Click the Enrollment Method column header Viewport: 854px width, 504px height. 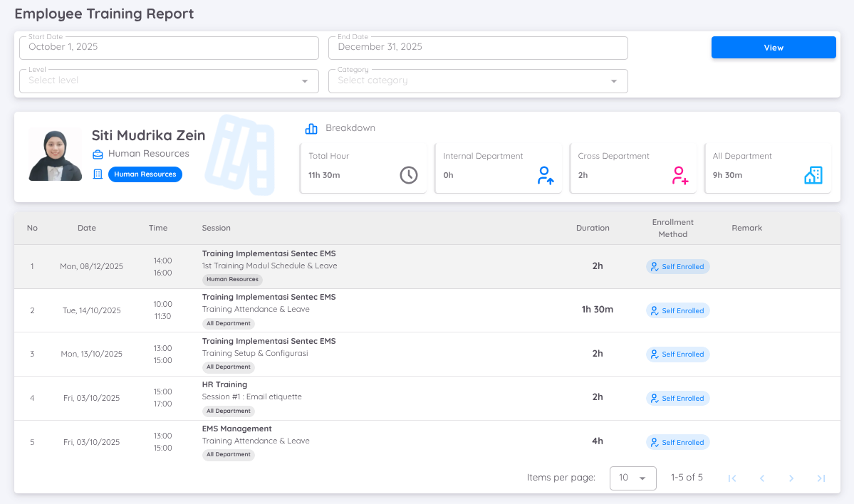pos(672,228)
